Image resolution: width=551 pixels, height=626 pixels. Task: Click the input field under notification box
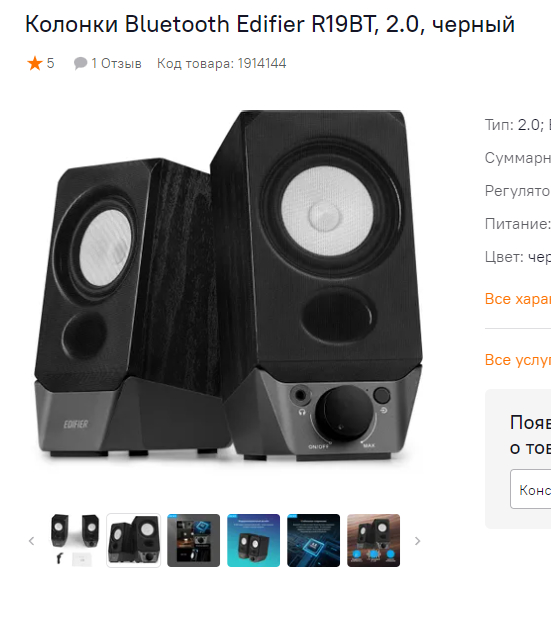[531, 489]
